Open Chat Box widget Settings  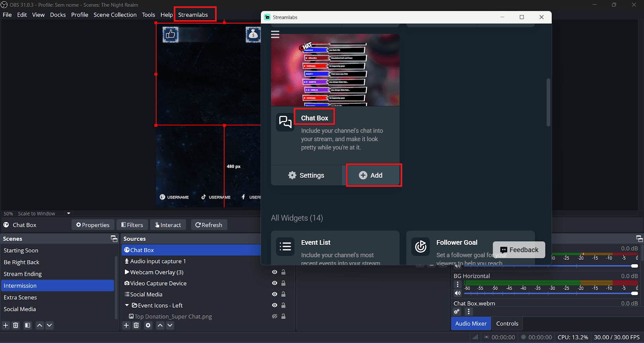pos(306,175)
